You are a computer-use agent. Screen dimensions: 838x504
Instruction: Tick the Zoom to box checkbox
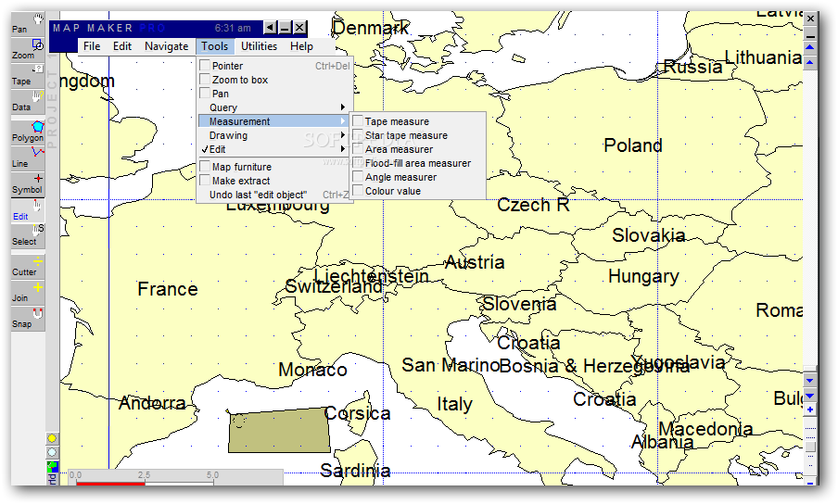(x=205, y=79)
